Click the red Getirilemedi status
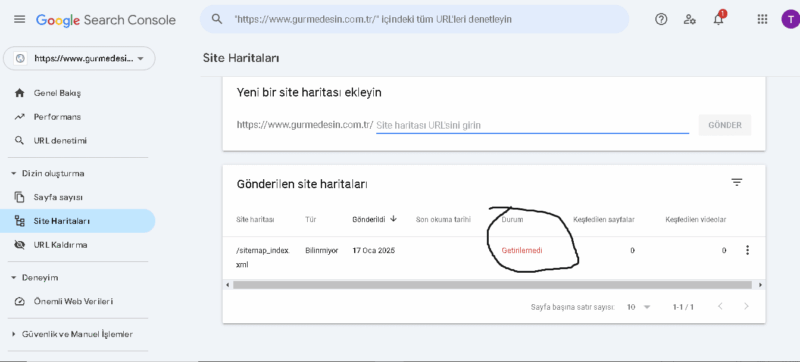 pos(522,250)
